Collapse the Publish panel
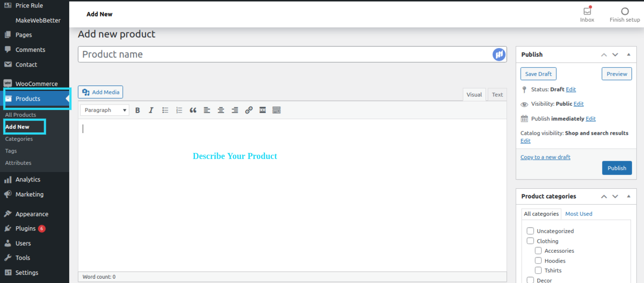 pyautogui.click(x=629, y=54)
